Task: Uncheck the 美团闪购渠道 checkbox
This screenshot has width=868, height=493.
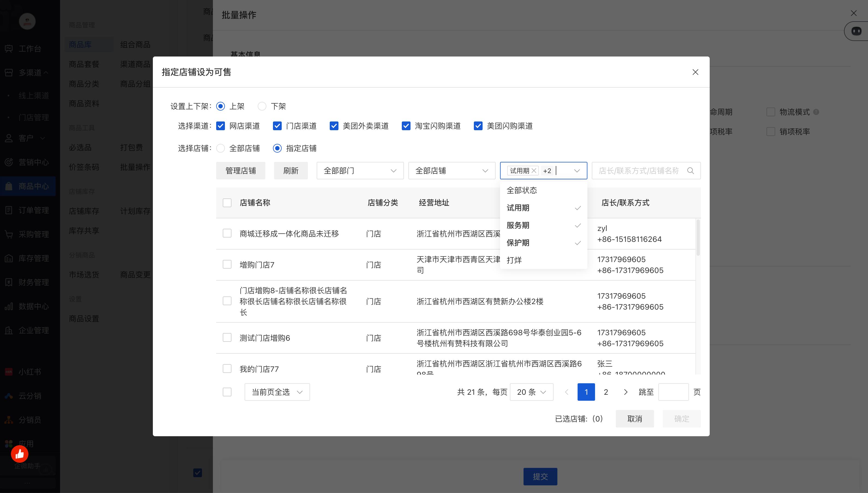Action: click(478, 126)
